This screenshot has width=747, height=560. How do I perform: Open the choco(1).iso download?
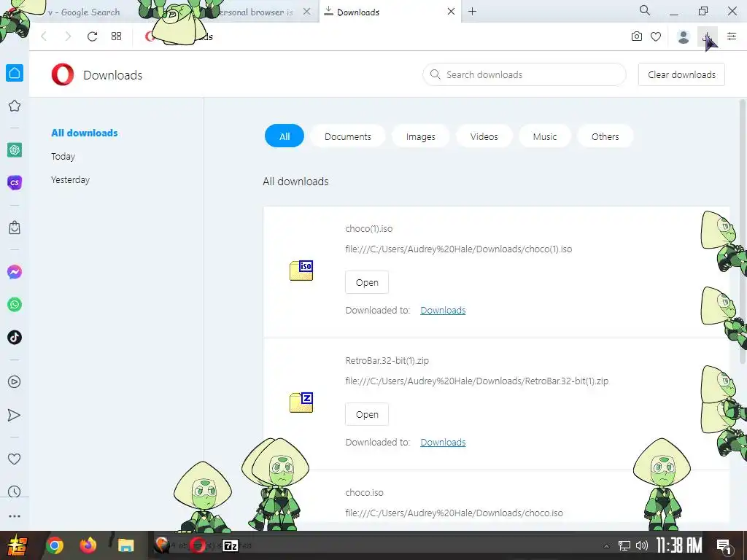click(367, 282)
